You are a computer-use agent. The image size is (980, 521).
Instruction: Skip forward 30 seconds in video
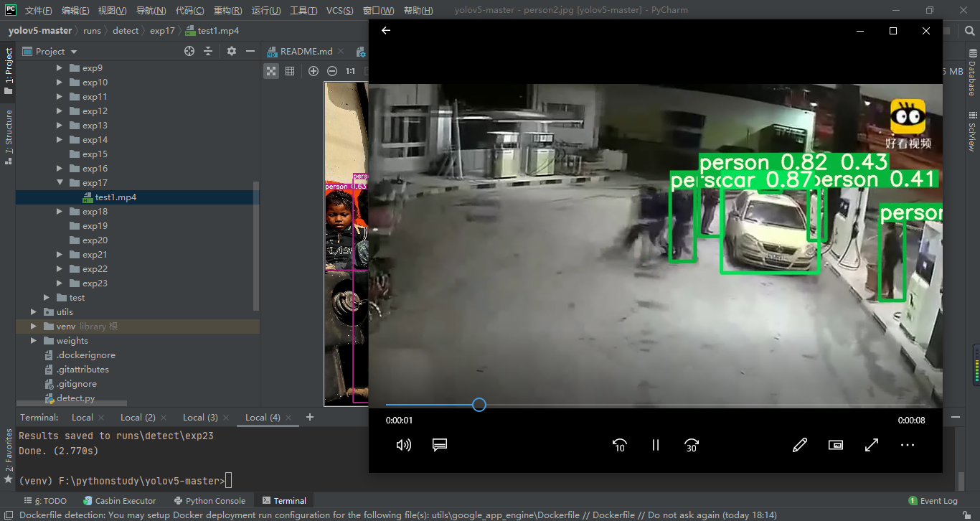691,445
